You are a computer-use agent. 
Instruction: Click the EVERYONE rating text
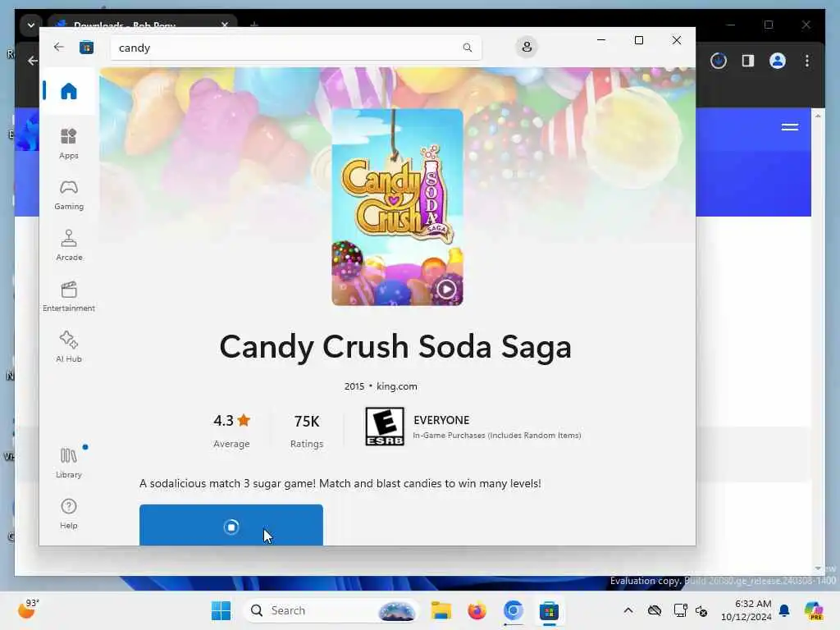point(441,420)
